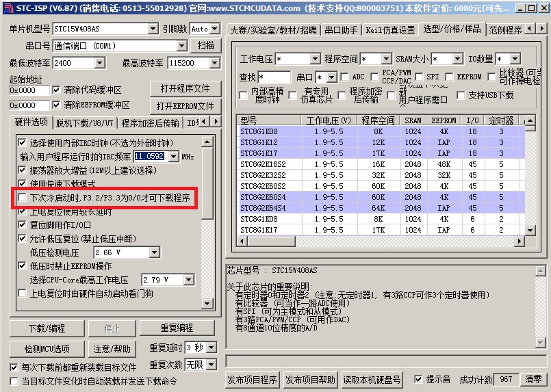The width and height of the screenshot is (551, 392).
Task: Switch to 脱机下载/U8/U7 tab
Action: point(85,123)
